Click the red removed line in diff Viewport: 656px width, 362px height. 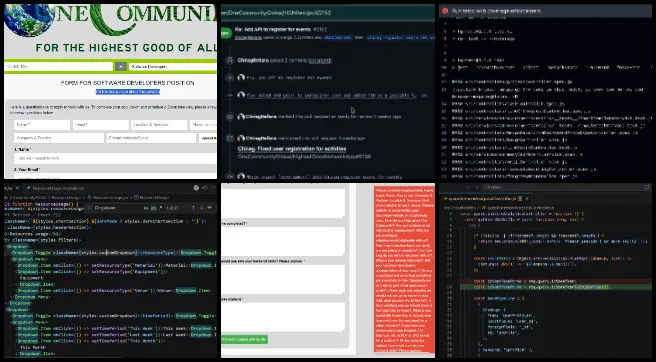[556, 281]
